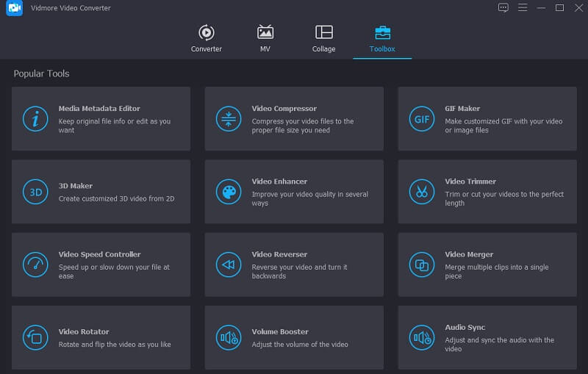Click the Media Metadata Editor info icon
The image size is (588, 374).
[35, 119]
